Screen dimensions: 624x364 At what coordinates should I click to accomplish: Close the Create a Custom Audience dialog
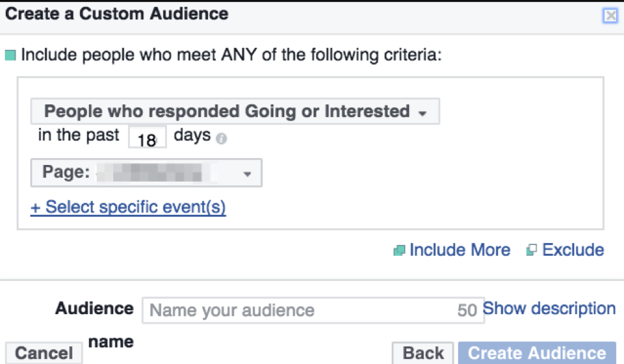tap(610, 17)
